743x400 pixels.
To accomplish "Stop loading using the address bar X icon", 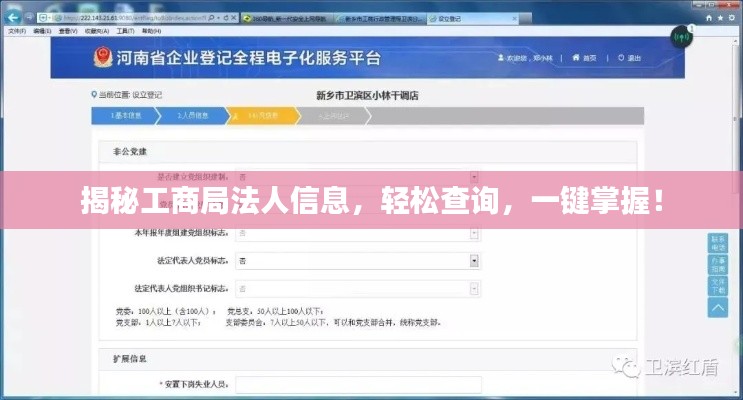I will pyautogui.click(x=234, y=18).
